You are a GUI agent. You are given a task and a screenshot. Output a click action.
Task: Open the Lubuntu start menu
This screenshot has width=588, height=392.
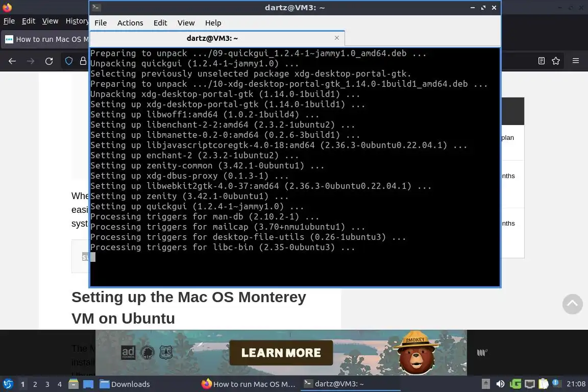8,384
